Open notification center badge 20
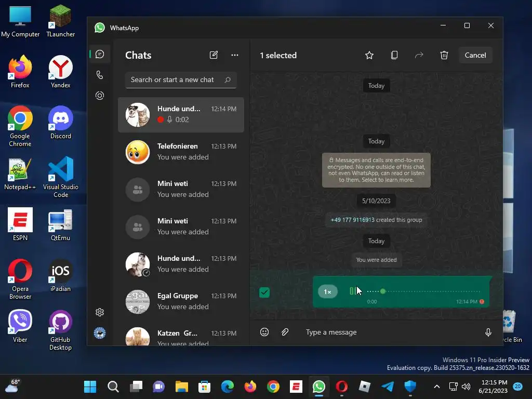The width and height of the screenshot is (532, 399). coord(518,387)
